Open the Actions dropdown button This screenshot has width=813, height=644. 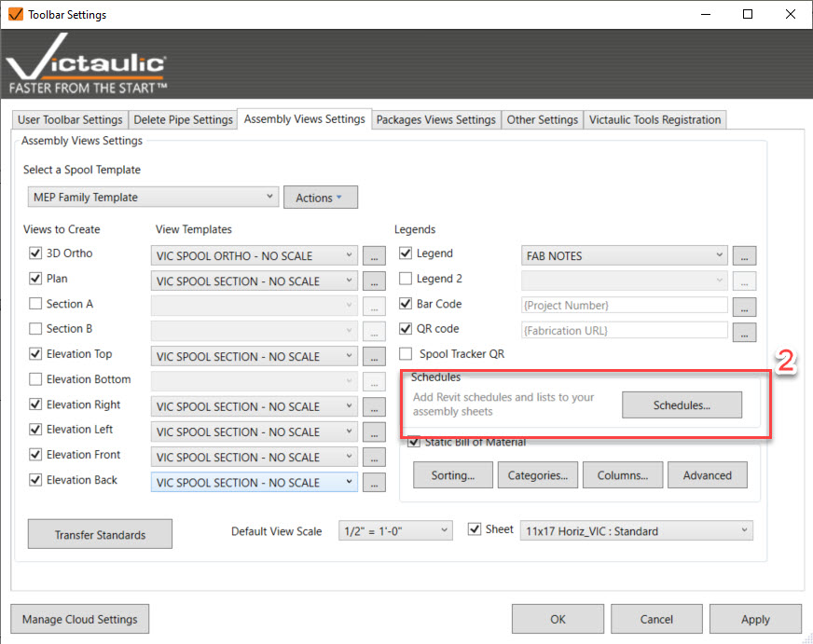pyautogui.click(x=320, y=198)
